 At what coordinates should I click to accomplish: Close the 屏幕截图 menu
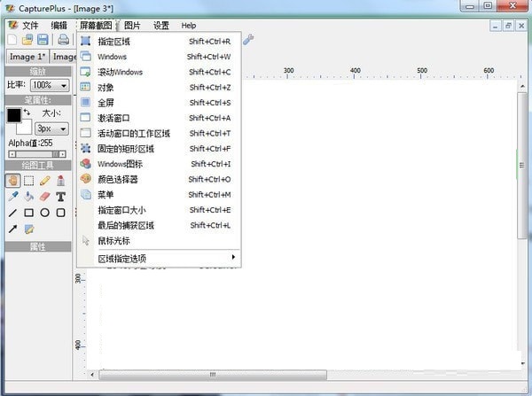pos(96,26)
